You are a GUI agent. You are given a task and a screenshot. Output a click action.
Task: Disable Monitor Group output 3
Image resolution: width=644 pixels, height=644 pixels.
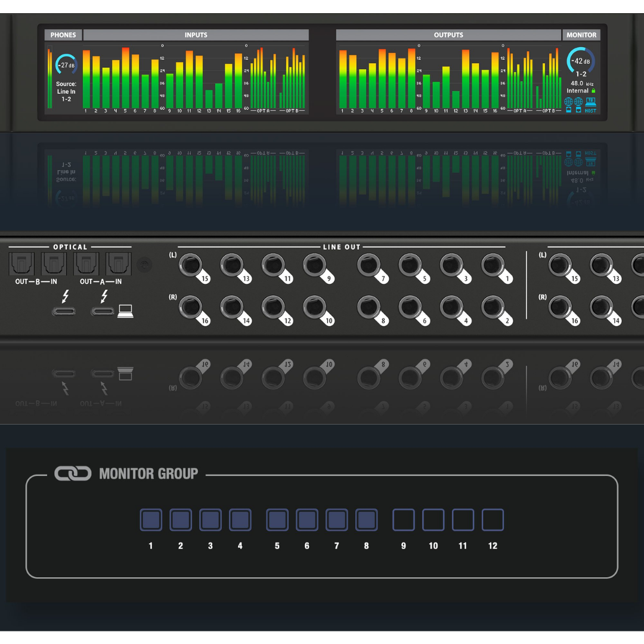(x=210, y=519)
